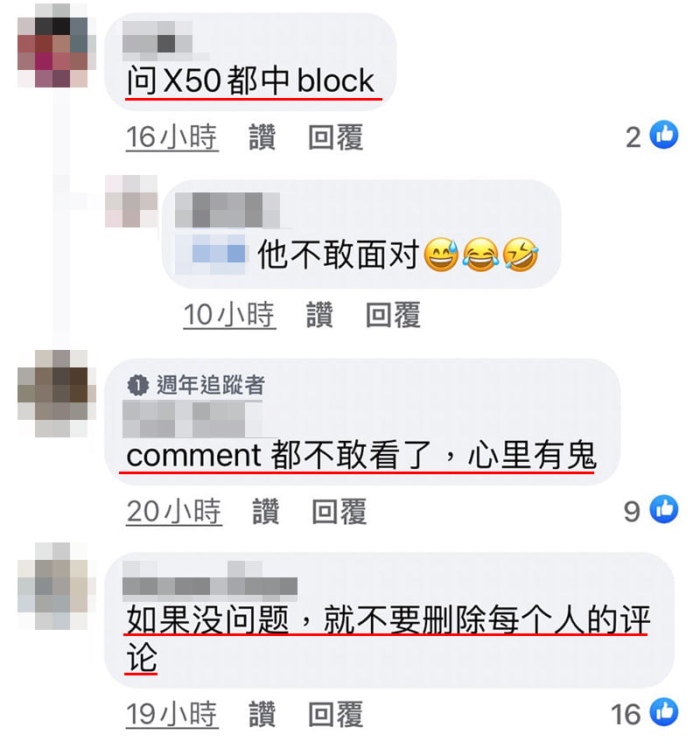Reply to the 如果没问题 comment

tap(336, 714)
